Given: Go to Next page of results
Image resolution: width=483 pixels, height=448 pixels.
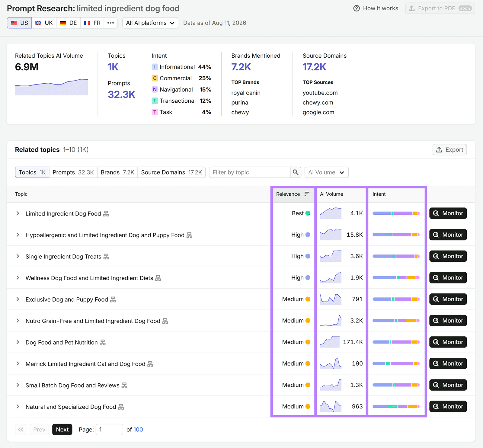Looking at the screenshot, I should click(62, 430).
